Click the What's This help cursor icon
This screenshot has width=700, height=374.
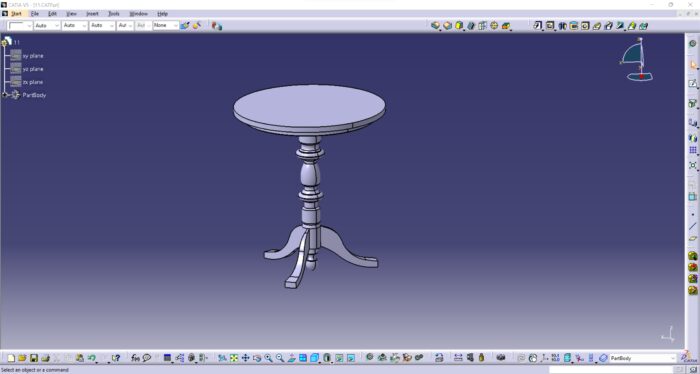click(115, 358)
